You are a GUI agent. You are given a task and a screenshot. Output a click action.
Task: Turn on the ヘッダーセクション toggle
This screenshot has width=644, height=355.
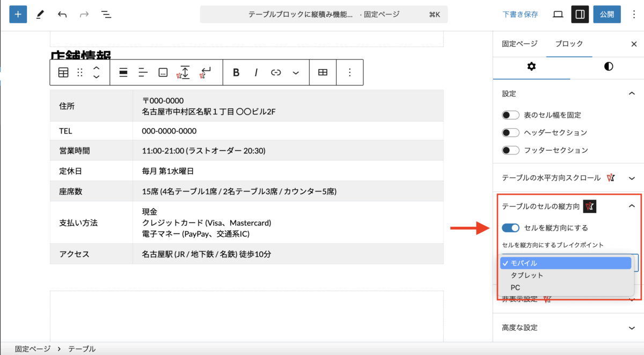click(510, 132)
